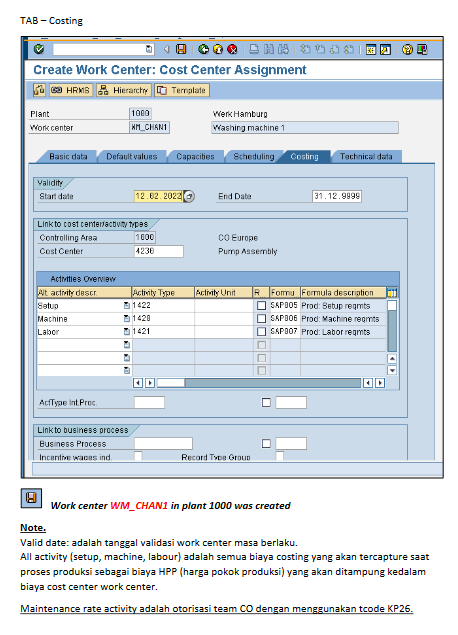Click the First Page icon

click(305, 49)
